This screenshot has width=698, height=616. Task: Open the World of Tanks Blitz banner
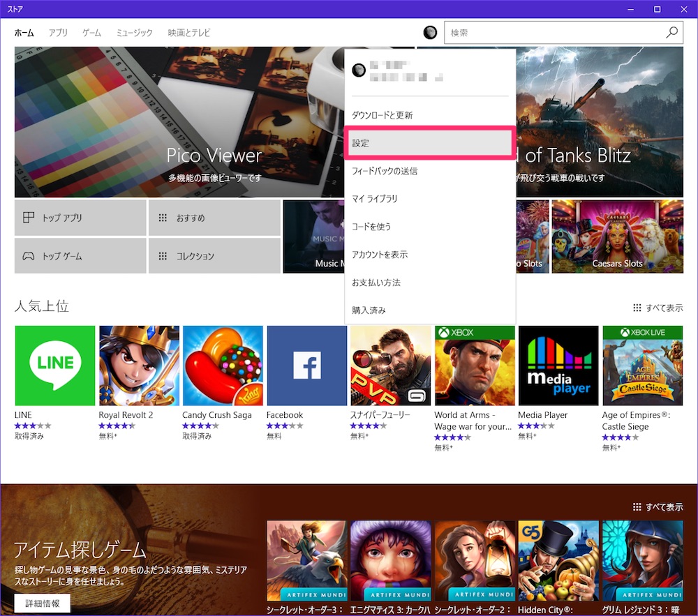point(600,122)
